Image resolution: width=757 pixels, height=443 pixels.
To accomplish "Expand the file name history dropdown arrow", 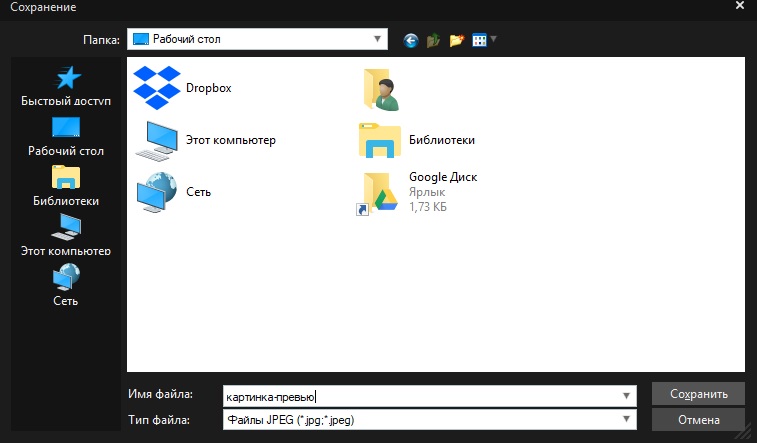I will 626,396.
